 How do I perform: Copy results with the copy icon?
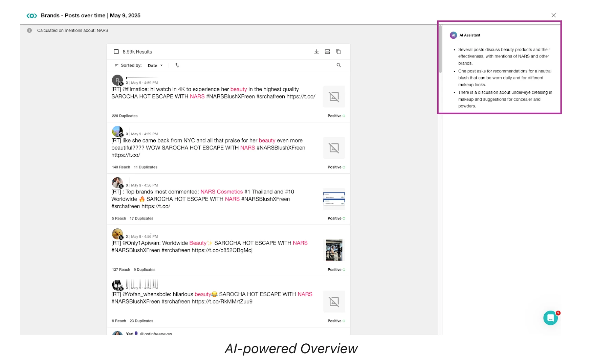pos(338,52)
